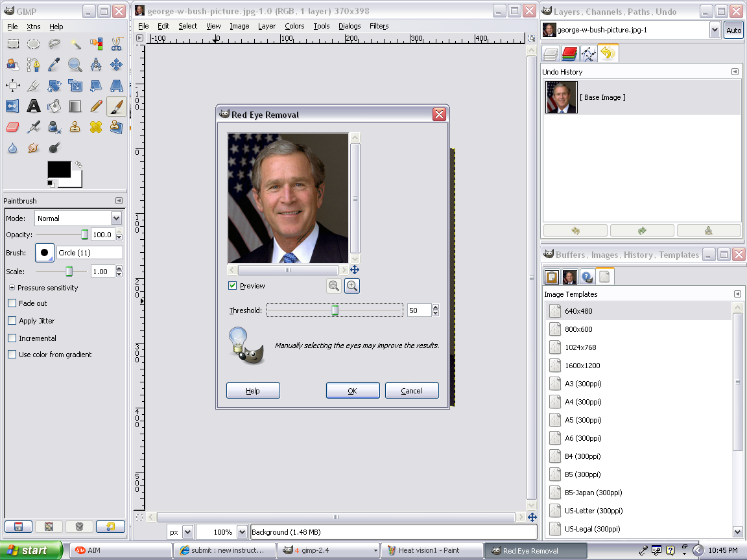Viewport: 747px width, 560px height.
Task: Click Help in Red Eye Removal dialog
Action: [x=253, y=390]
